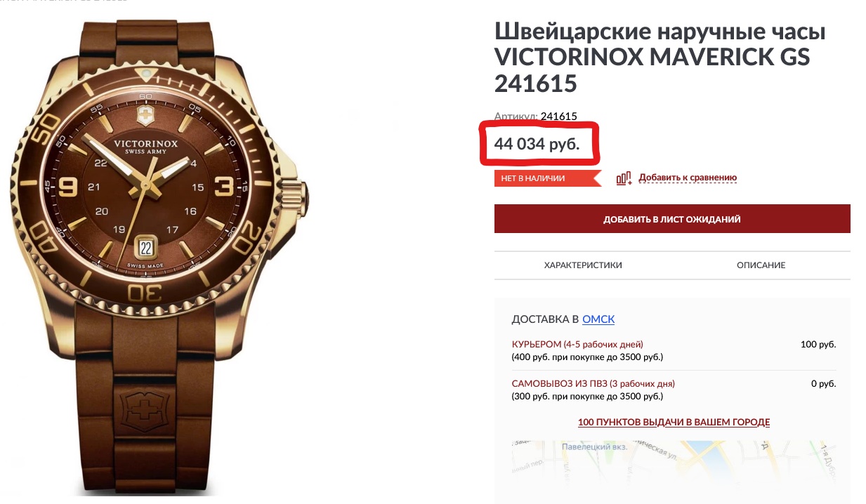Click the date window showing 22
The image size is (866, 504).
coord(145,247)
